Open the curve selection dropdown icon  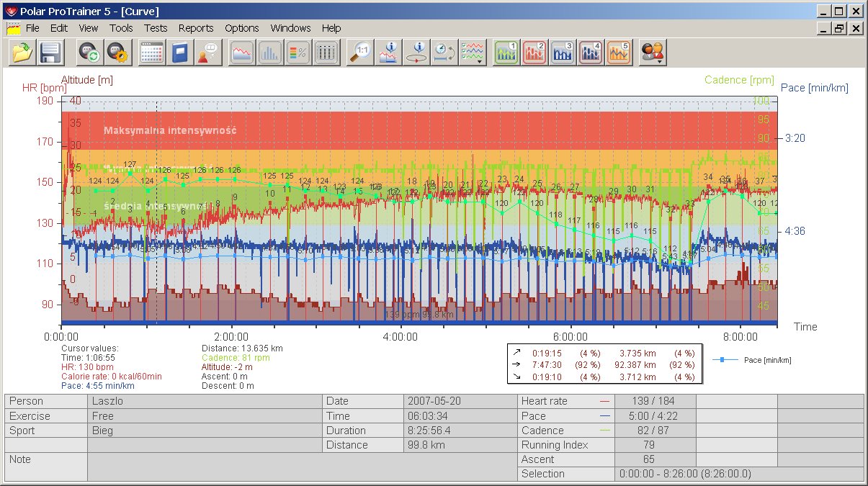[x=473, y=53]
